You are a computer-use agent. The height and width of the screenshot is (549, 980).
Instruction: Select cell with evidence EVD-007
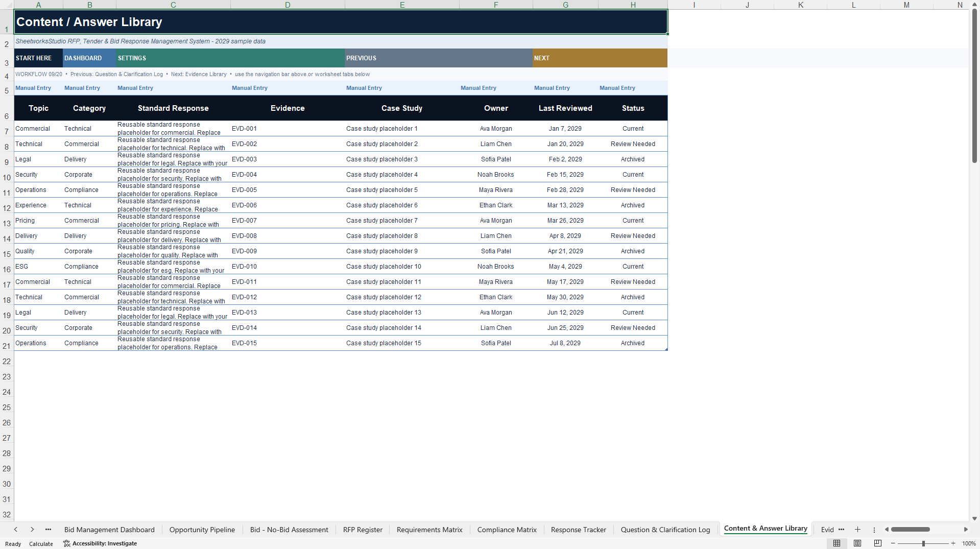[x=288, y=221]
